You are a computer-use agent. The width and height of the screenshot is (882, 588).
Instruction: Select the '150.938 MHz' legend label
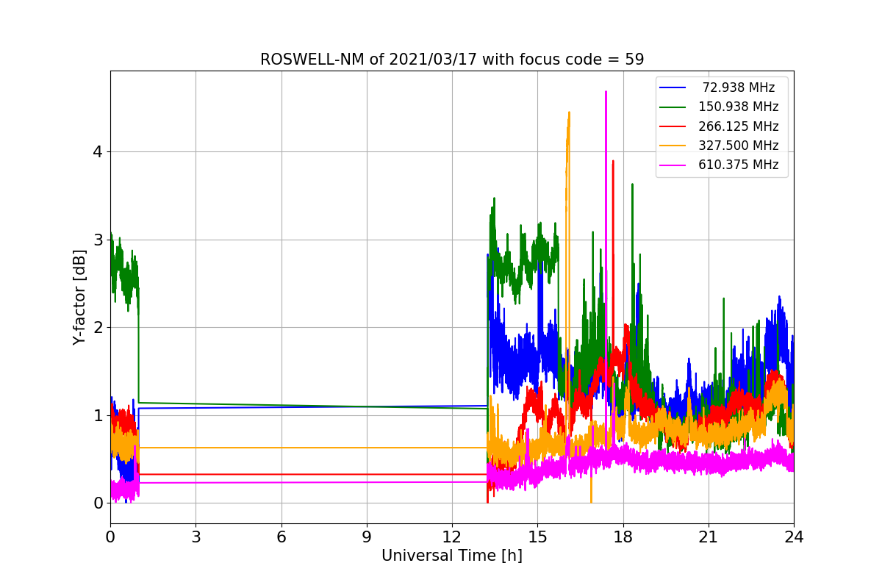pyautogui.click(x=739, y=107)
